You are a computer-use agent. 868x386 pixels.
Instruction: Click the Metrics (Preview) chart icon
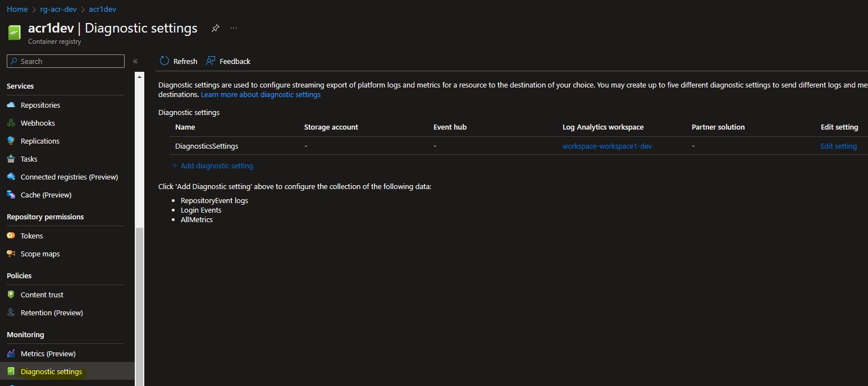(11, 353)
